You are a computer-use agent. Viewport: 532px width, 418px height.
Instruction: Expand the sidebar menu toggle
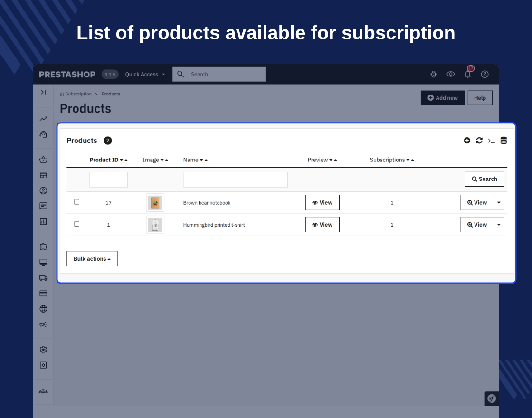tap(43, 92)
